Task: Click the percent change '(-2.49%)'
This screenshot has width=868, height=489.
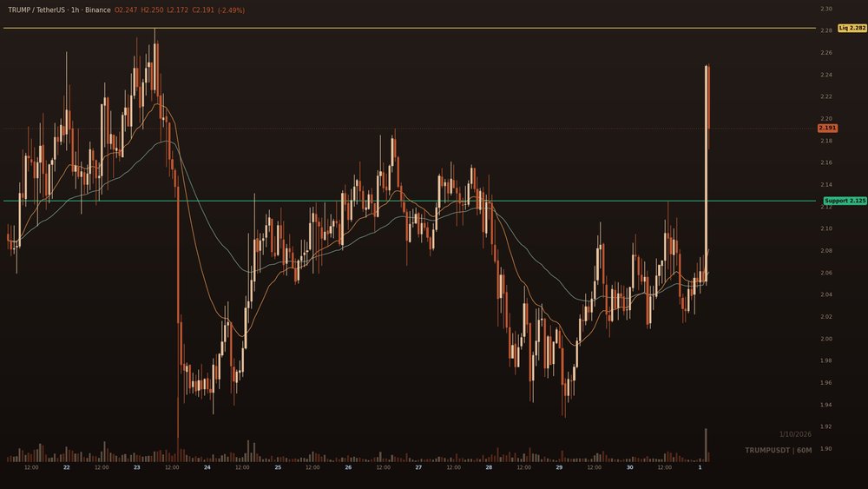Action: pyautogui.click(x=232, y=10)
